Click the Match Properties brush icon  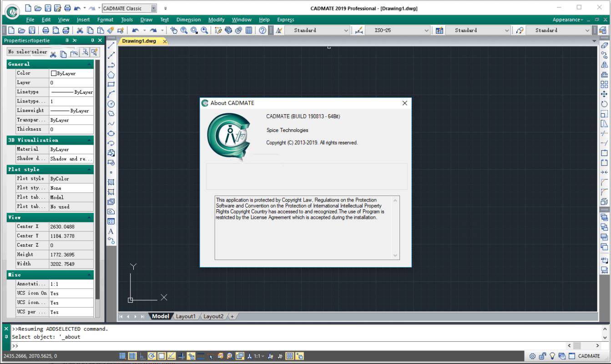[111, 30]
